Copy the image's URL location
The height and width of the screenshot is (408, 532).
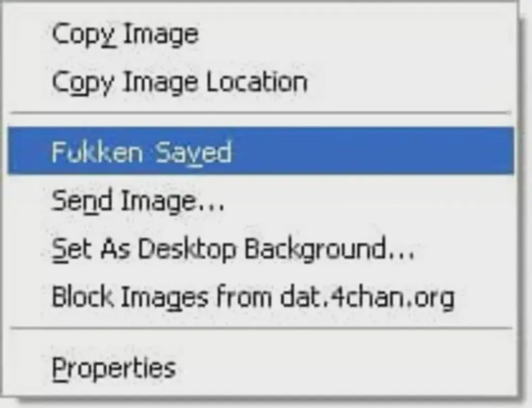(x=261, y=82)
